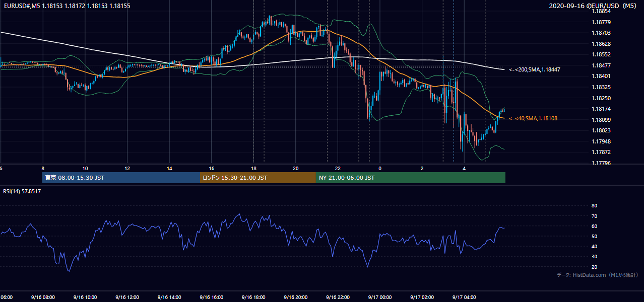Click price level 1.17872 on axis
Image resolution: width=644 pixels, height=302 pixels.
pyautogui.click(x=601, y=152)
